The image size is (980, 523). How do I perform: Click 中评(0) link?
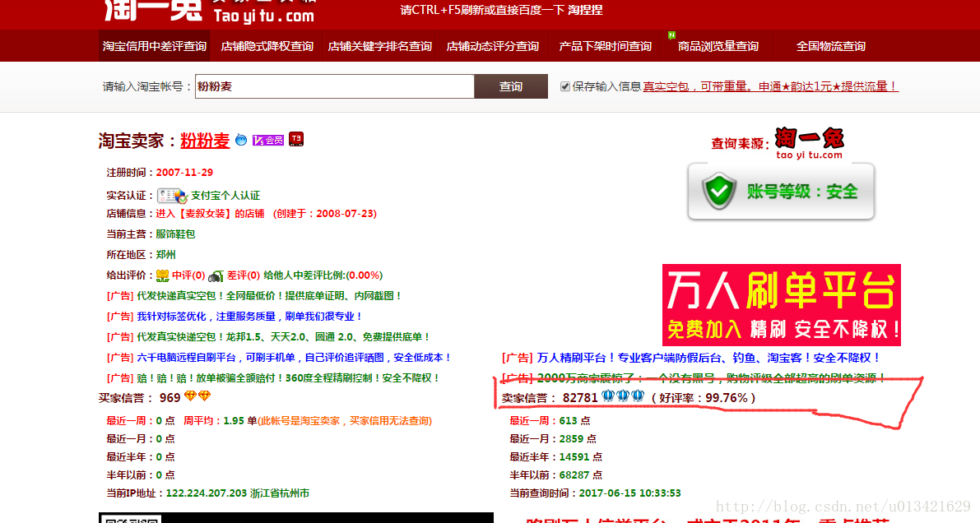[x=188, y=275]
